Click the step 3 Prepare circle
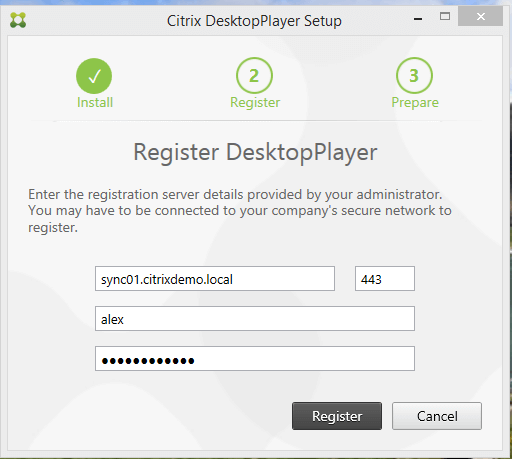 point(414,76)
